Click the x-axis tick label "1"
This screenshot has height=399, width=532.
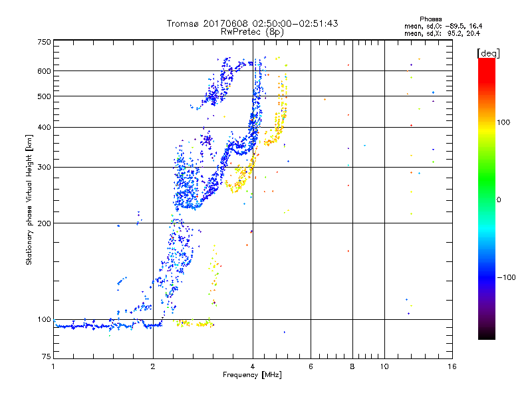(53, 366)
